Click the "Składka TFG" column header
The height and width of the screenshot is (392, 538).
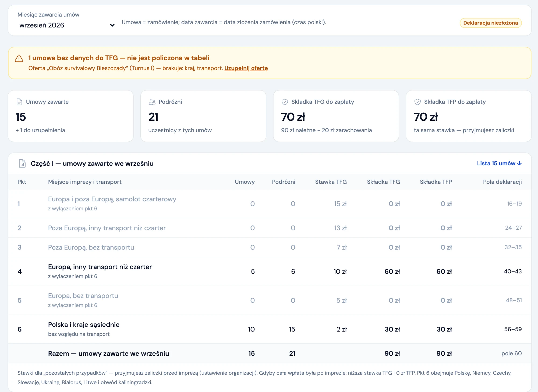tap(383, 182)
